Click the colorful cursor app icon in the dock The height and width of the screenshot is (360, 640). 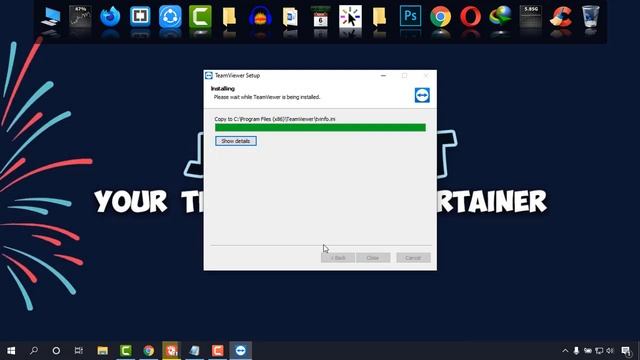[x=350, y=17]
